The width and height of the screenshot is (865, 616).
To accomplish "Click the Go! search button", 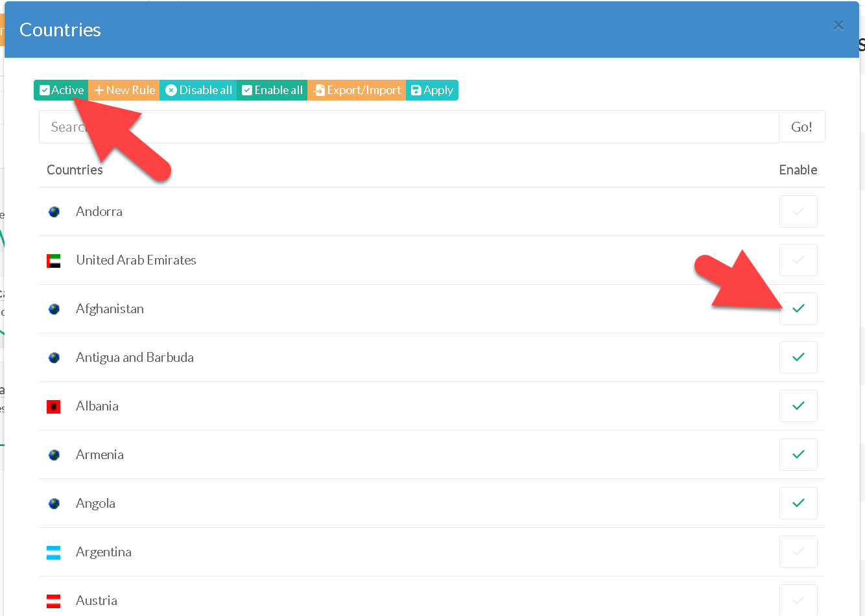I will pos(801,127).
